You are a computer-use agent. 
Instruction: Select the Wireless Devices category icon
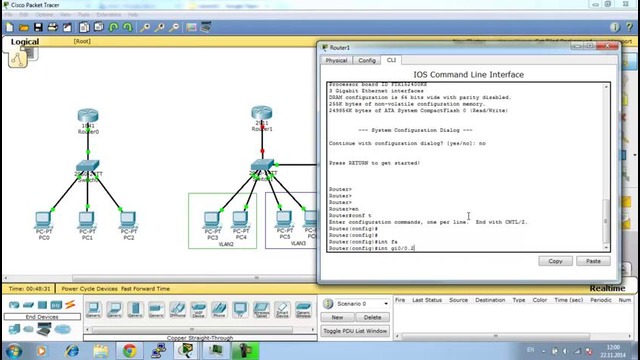pos(56,305)
